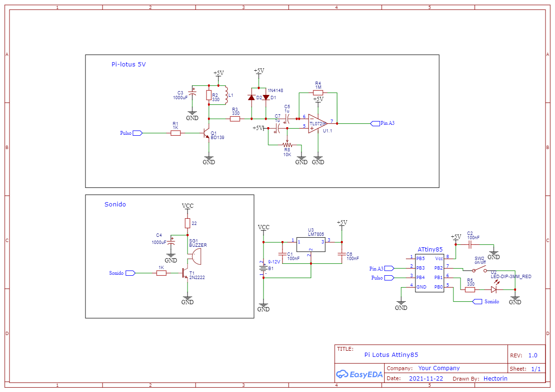Screen dimensions: 555x392
Task: Click the TL072P op-amp triangle symbol
Action: click(x=317, y=123)
